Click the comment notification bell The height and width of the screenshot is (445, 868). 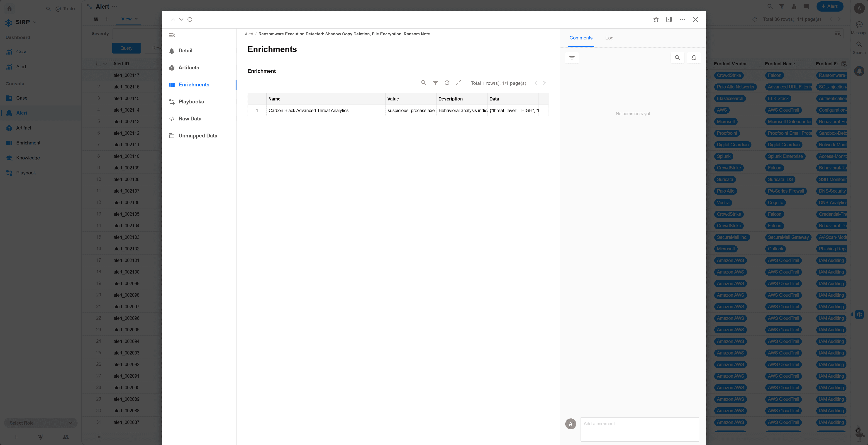click(694, 58)
